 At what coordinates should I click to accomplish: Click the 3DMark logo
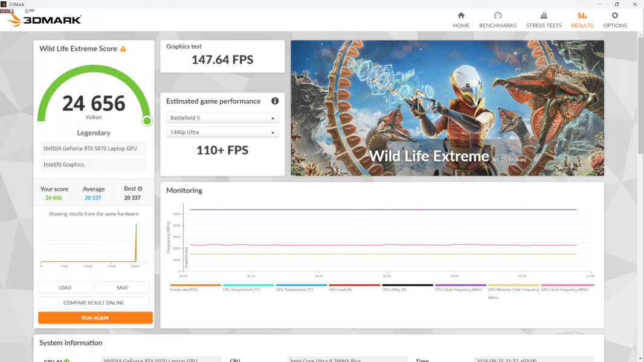[x=44, y=19]
